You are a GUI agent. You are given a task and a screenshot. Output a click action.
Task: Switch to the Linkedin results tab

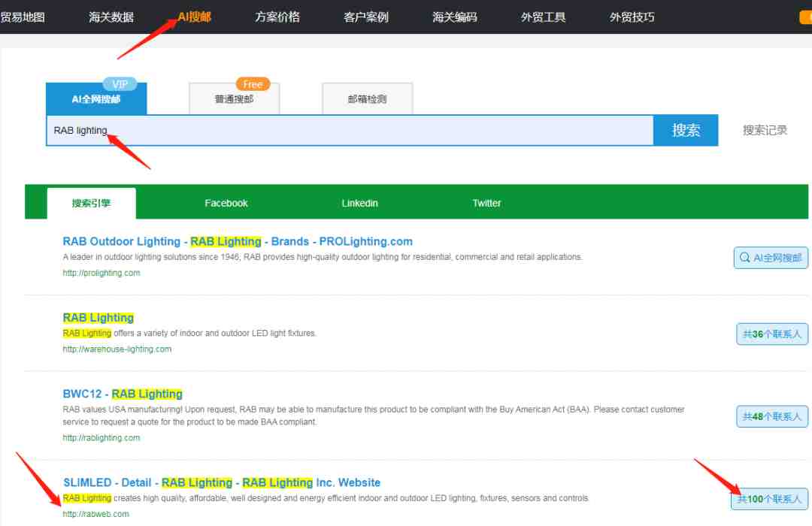(359, 203)
